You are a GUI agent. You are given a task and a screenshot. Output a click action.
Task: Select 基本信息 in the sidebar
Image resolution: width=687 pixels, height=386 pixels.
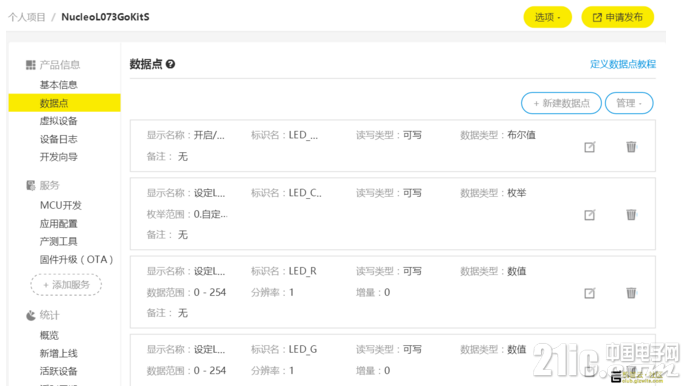pyautogui.click(x=58, y=85)
